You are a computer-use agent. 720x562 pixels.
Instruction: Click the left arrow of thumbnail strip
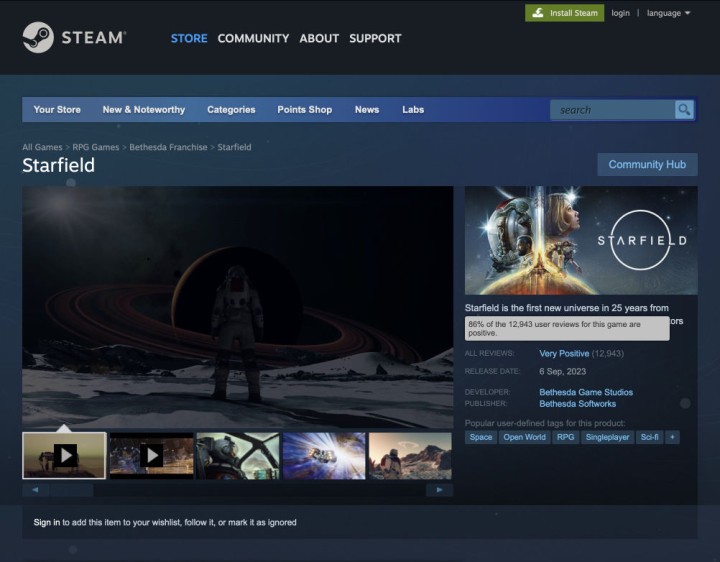[x=35, y=490]
